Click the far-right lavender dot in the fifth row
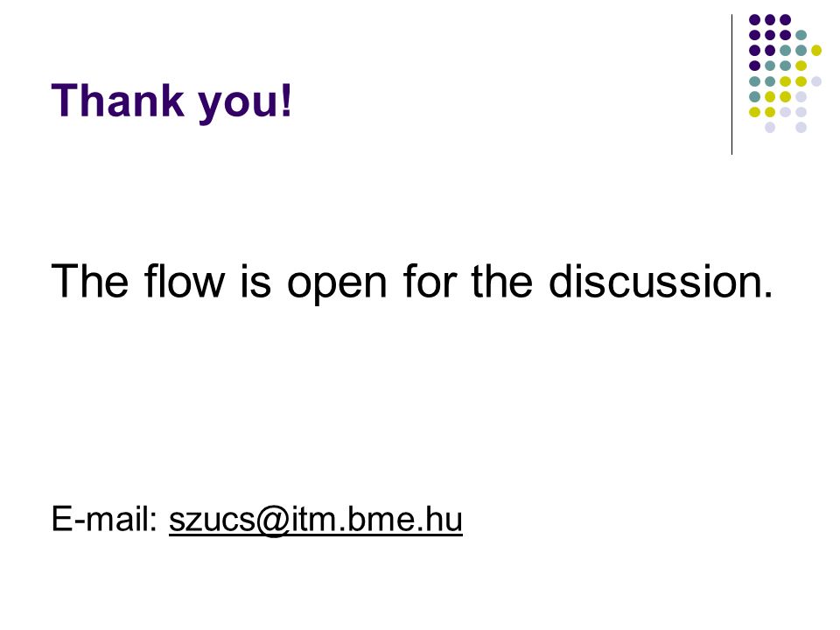The height and width of the screenshot is (630, 840). pos(816,81)
